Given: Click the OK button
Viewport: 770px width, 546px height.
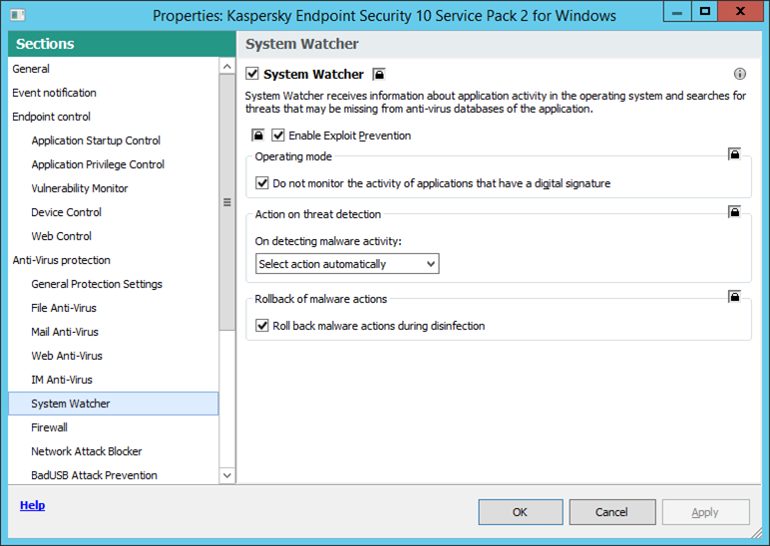Looking at the screenshot, I should 520,512.
